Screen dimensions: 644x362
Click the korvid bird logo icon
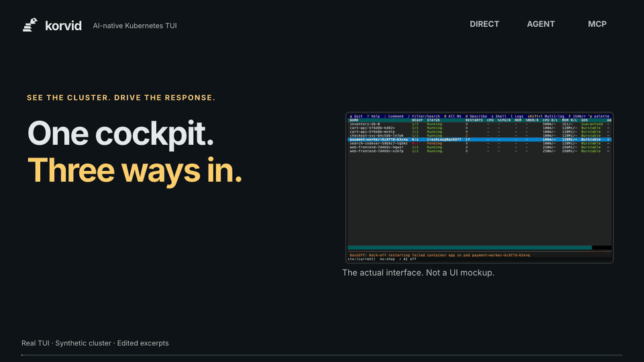(x=30, y=25)
